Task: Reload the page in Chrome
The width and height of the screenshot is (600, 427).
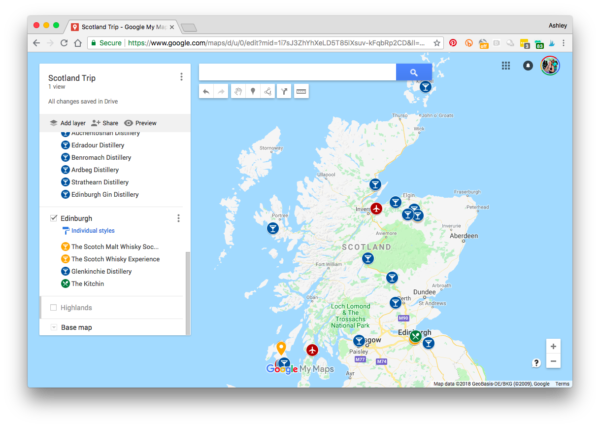Action: (x=64, y=43)
